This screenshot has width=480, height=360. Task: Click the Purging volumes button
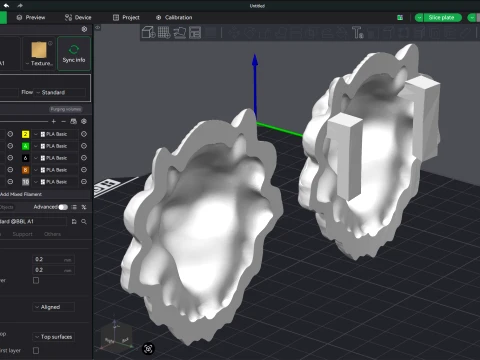tap(66, 109)
